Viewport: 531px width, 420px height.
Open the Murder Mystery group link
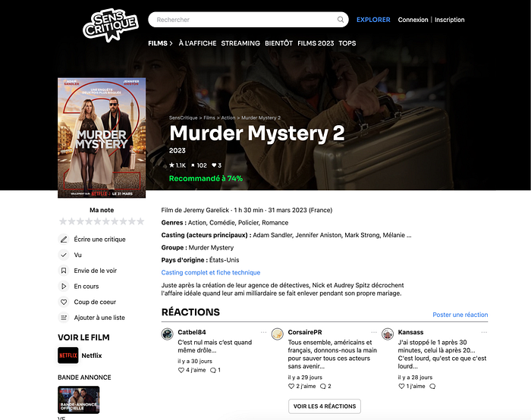211,248
